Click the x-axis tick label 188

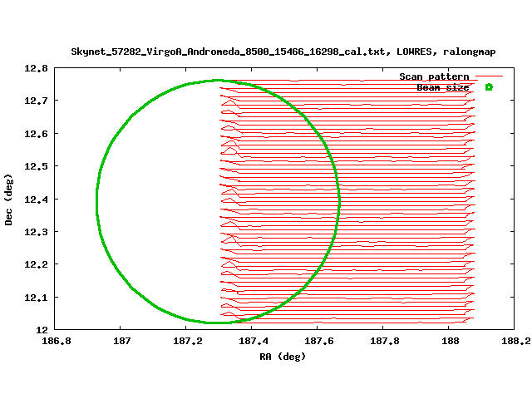pos(451,341)
